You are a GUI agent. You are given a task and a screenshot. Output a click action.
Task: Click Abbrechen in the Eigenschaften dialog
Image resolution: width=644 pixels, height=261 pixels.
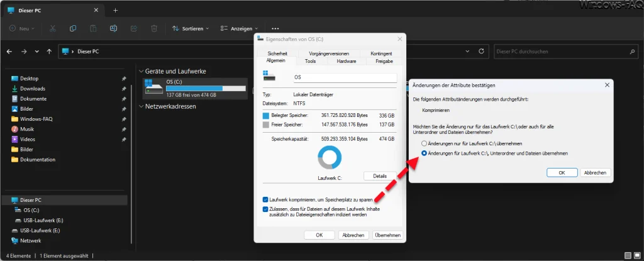(x=353, y=235)
